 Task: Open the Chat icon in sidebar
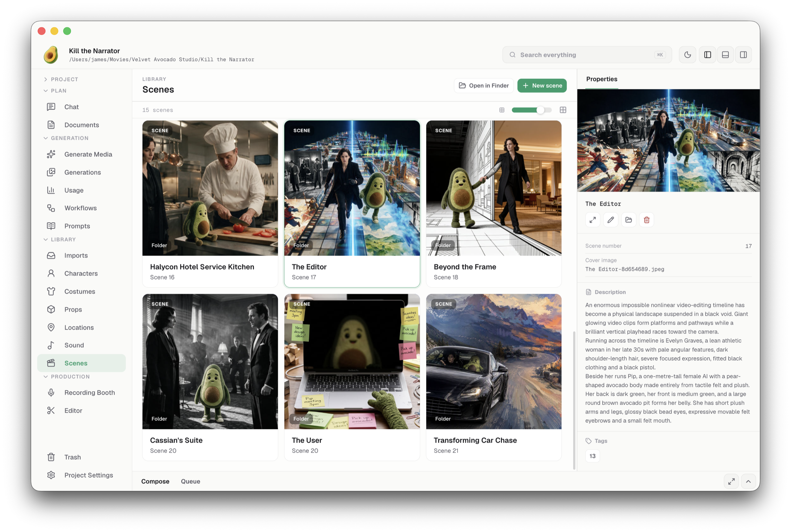[51, 107]
